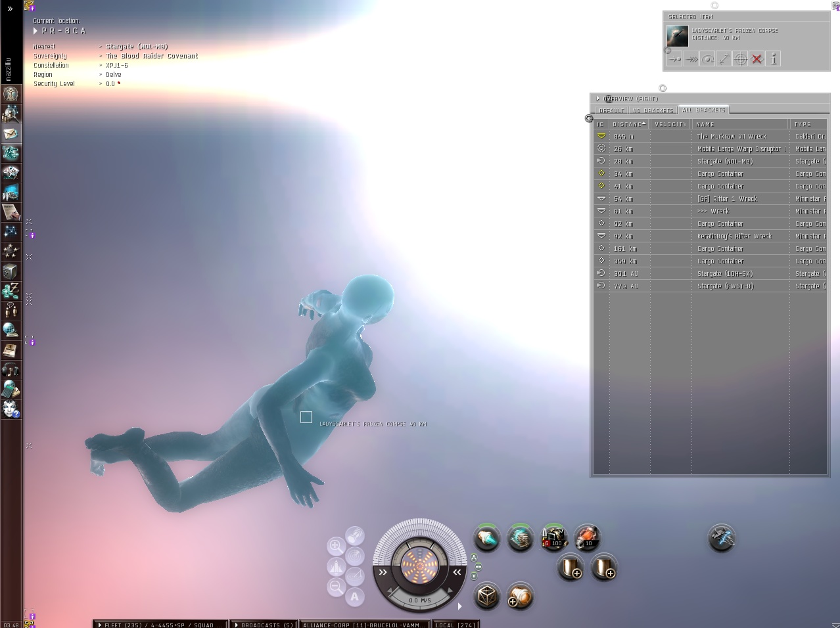Expand the Neocom sidebar with double arrows
The height and width of the screenshot is (628, 840).
10,9
